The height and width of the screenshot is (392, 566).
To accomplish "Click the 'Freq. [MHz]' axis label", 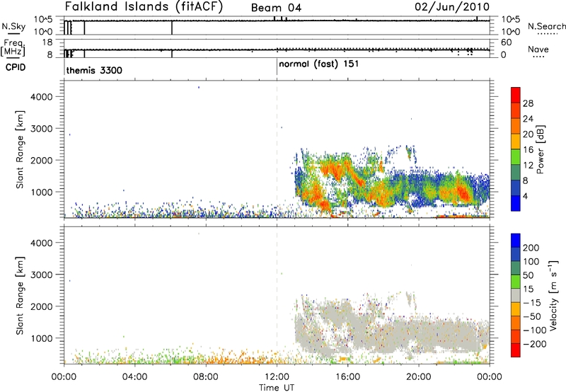I will coord(13,48).
